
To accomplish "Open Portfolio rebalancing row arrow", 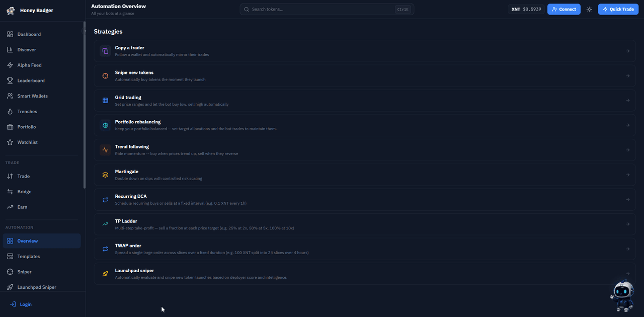I will click(628, 125).
